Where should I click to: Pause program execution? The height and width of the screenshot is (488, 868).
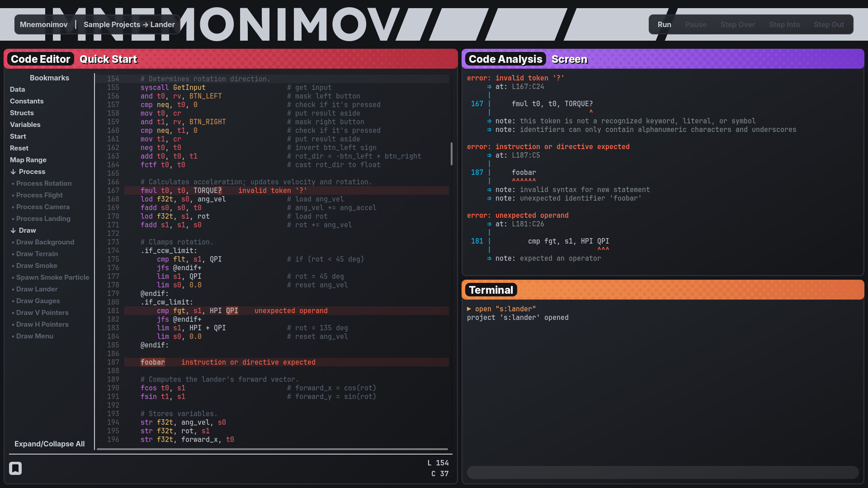[696, 24]
